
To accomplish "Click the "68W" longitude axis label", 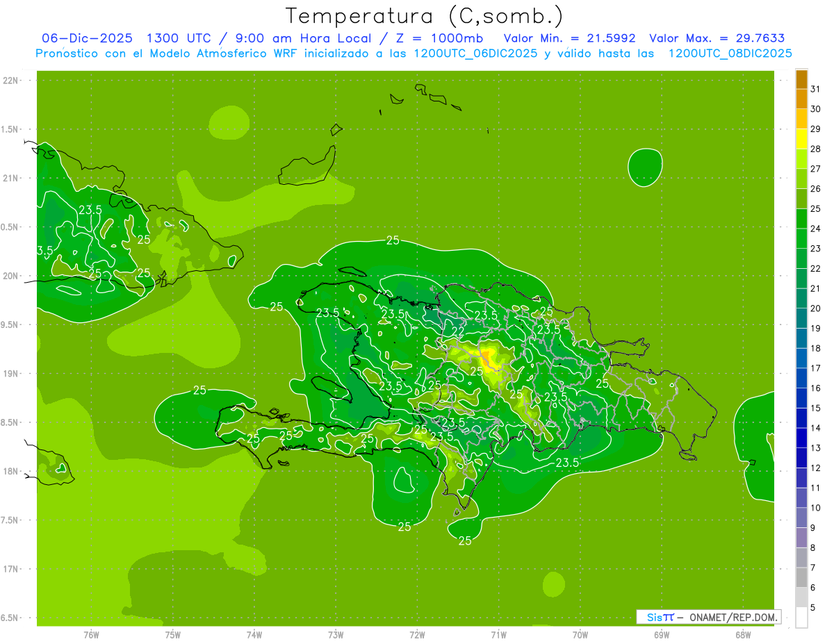I will (x=743, y=635).
